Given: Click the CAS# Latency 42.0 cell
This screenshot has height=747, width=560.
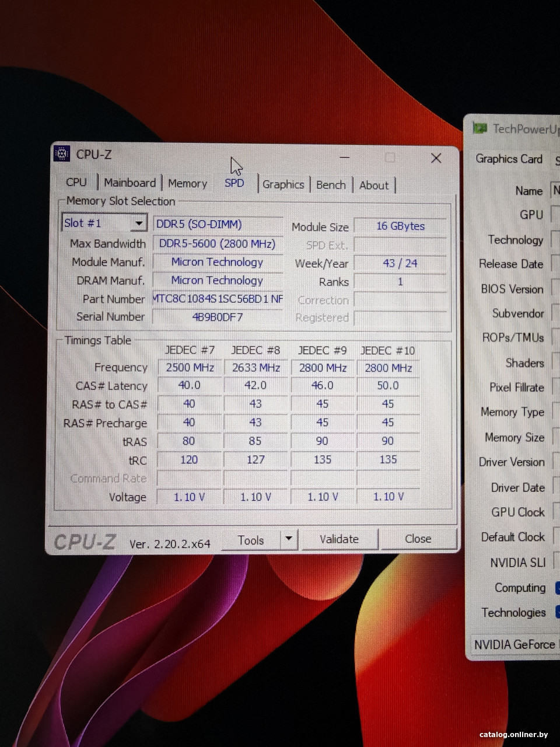Looking at the screenshot, I should click(256, 385).
